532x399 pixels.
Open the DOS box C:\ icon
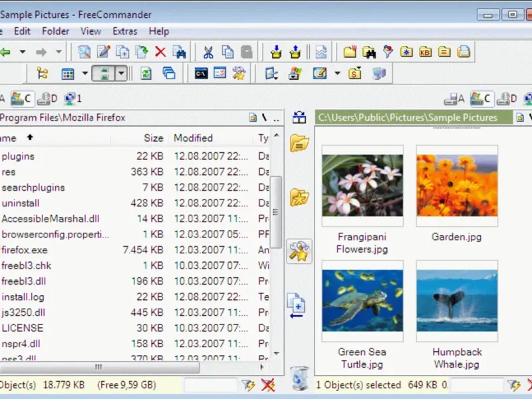(201, 73)
